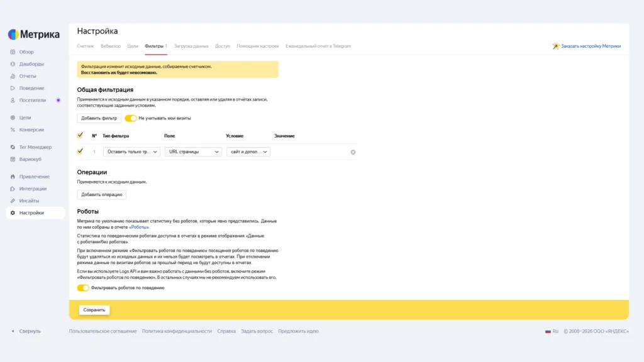Screen dimensions: 644x362
Task: Collapse the sidebar with Свернуть
Action: (30, 331)
